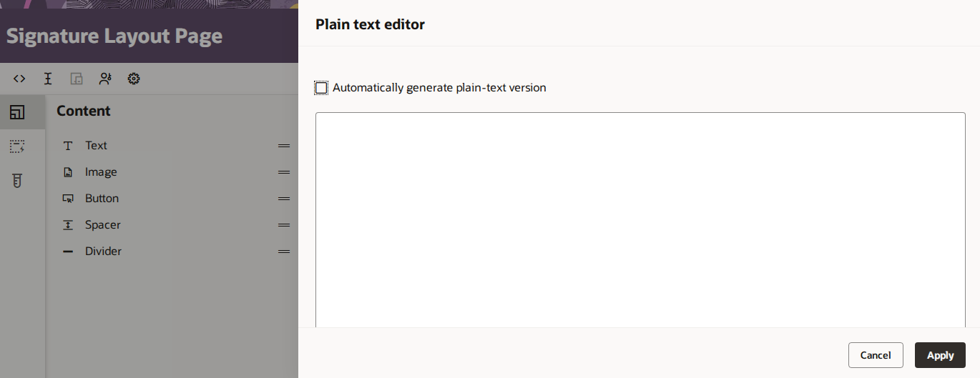Click the drag handle beside Text
980x378 pixels.
(284, 146)
